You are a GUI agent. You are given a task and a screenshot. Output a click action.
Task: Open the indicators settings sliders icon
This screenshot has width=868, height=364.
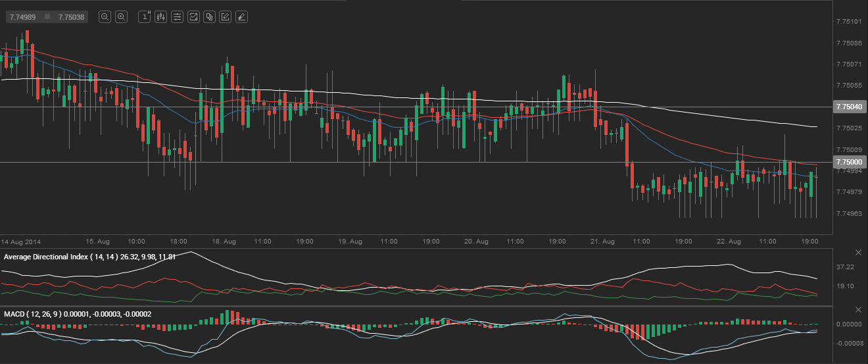[177, 17]
